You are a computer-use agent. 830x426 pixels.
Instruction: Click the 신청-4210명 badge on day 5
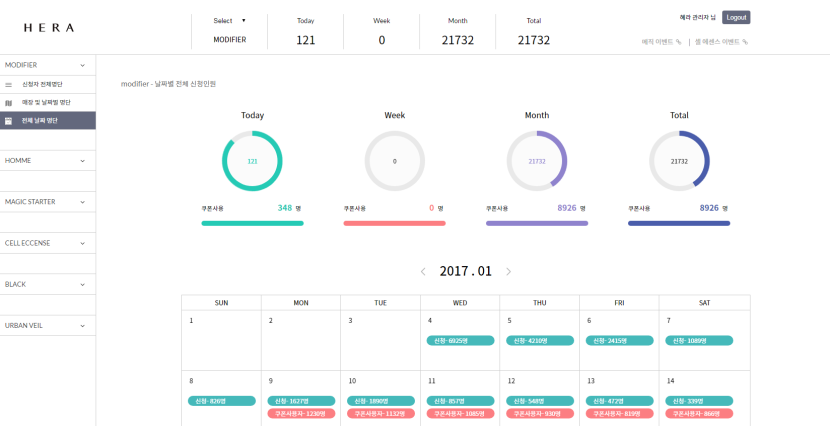coord(540,341)
